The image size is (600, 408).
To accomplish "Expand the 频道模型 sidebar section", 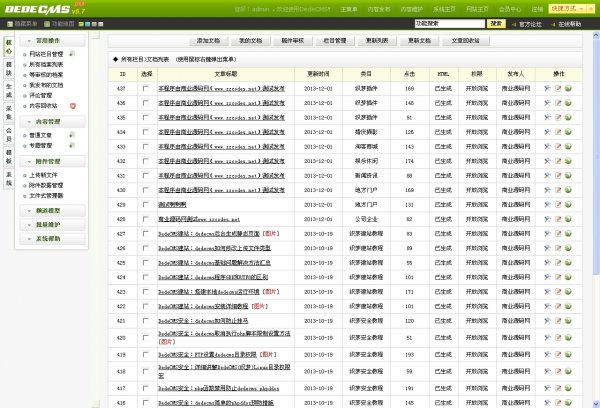I will (x=52, y=211).
